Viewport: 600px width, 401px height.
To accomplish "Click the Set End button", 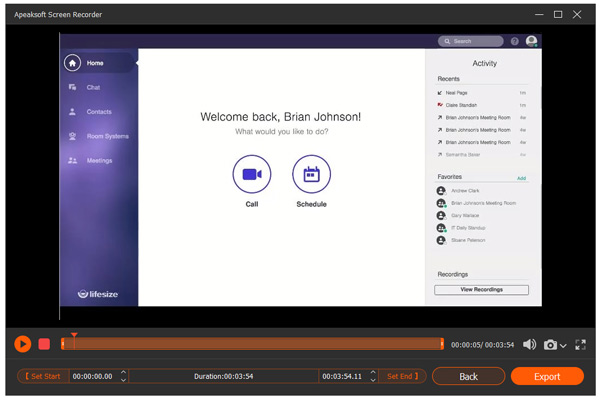I will point(403,376).
